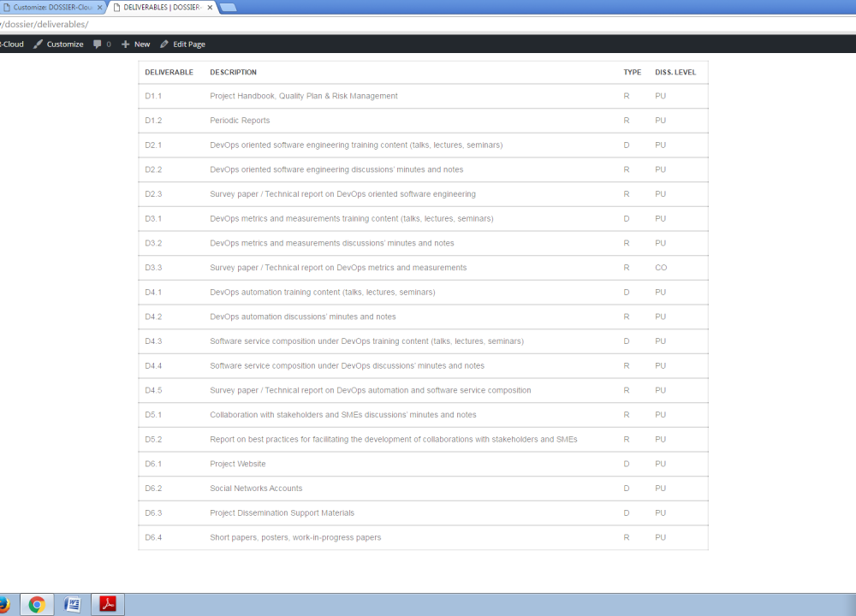Open a new browser tab
Image resolution: width=856 pixels, height=616 pixels.
228,7
